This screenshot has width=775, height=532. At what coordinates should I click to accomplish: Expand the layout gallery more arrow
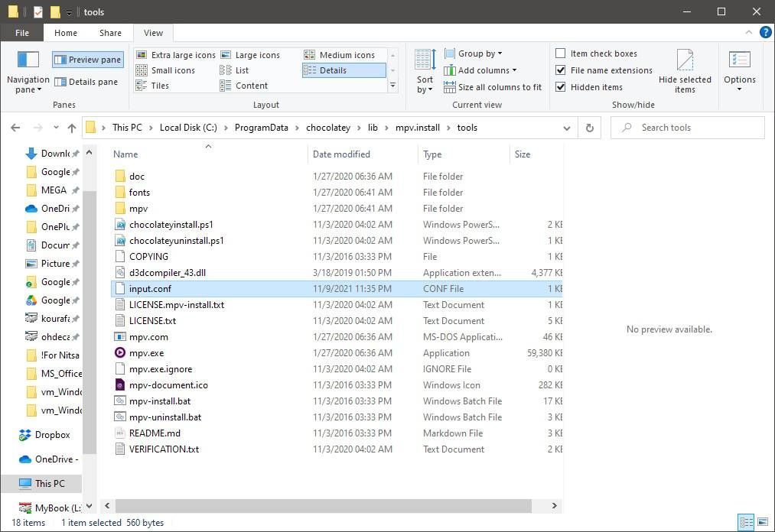tap(393, 86)
